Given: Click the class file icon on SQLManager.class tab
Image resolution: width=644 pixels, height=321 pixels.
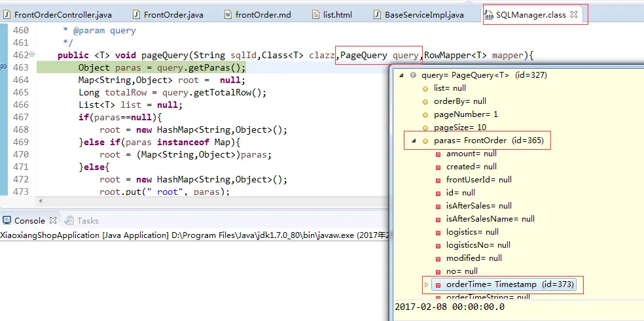Looking at the screenshot, I should click(489, 15).
